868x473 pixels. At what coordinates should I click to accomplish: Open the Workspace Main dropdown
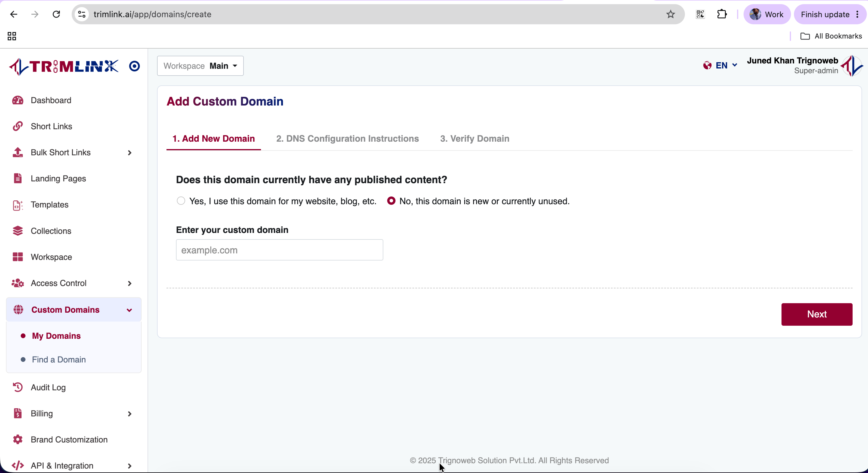pos(200,66)
